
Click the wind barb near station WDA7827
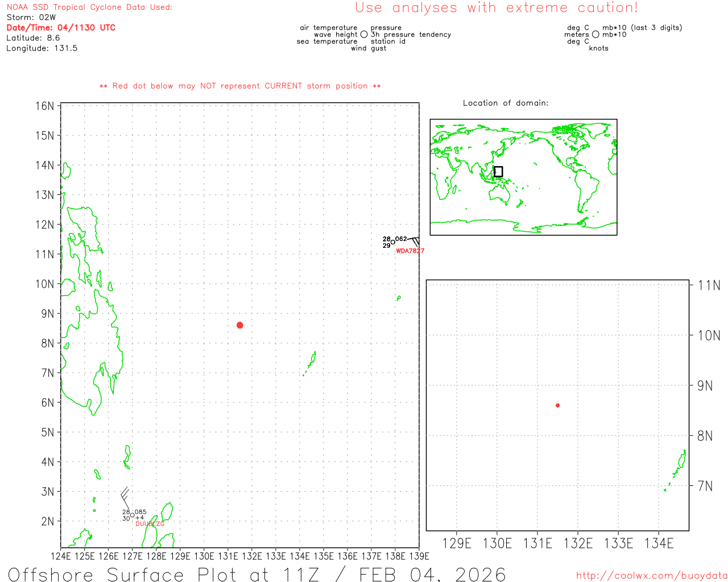pyautogui.click(x=415, y=241)
